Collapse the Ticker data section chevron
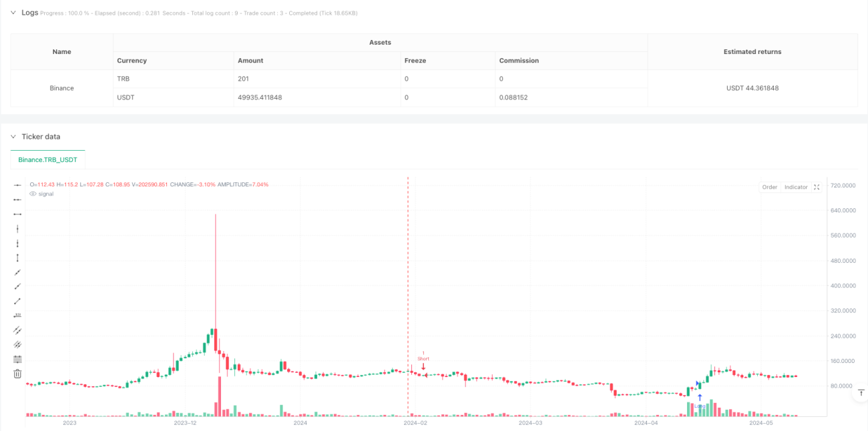Viewport: 868px width, 431px height. tap(13, 137)
